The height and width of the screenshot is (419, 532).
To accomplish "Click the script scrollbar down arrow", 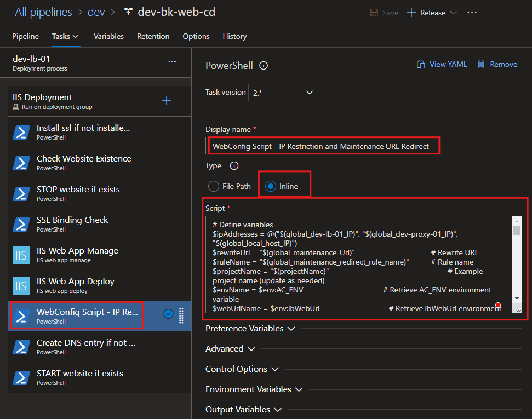I will tap(517, 299).
